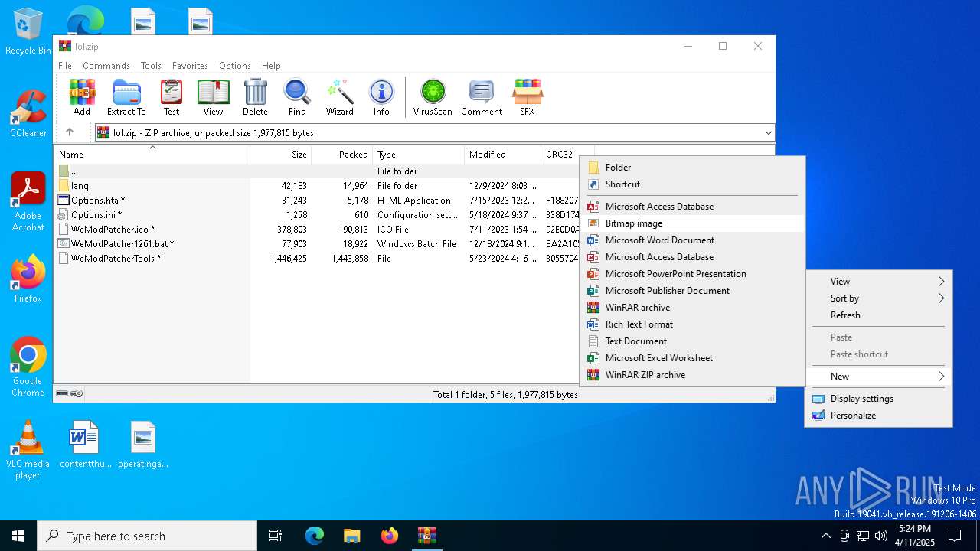
Task: Create new Rich Text Format file
Action: point(692,324)
